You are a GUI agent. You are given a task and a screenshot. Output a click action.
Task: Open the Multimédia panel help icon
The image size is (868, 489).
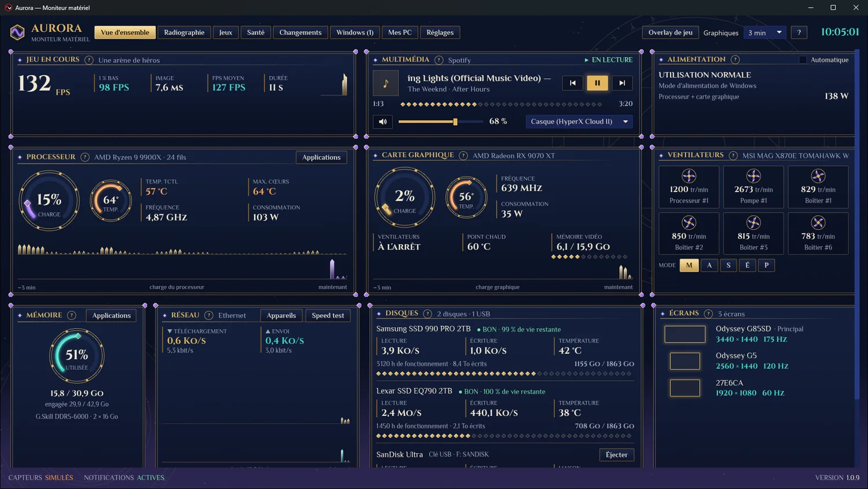pyautogui.click(x=439, y=60)
